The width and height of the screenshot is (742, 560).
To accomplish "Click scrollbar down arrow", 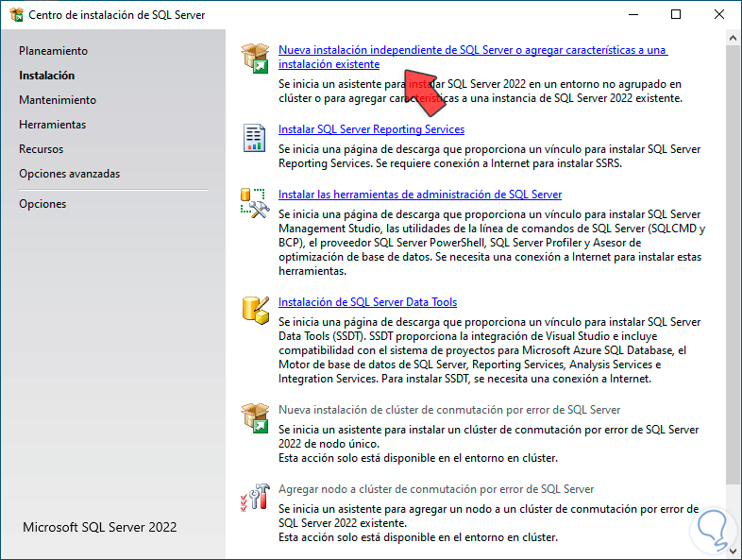I will click(733, 551).
